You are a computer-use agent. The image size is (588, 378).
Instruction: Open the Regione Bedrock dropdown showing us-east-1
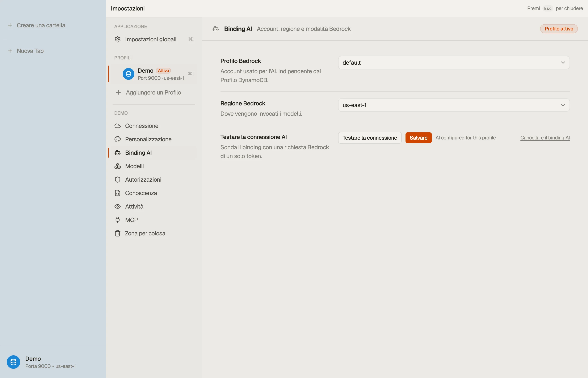coord(454,105)
